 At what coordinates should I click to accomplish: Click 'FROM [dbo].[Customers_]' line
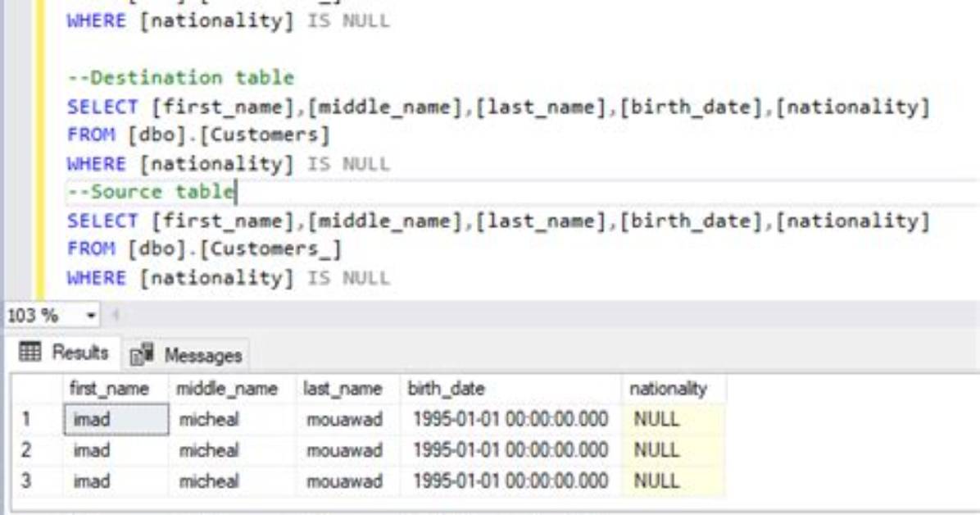[204, 249]
